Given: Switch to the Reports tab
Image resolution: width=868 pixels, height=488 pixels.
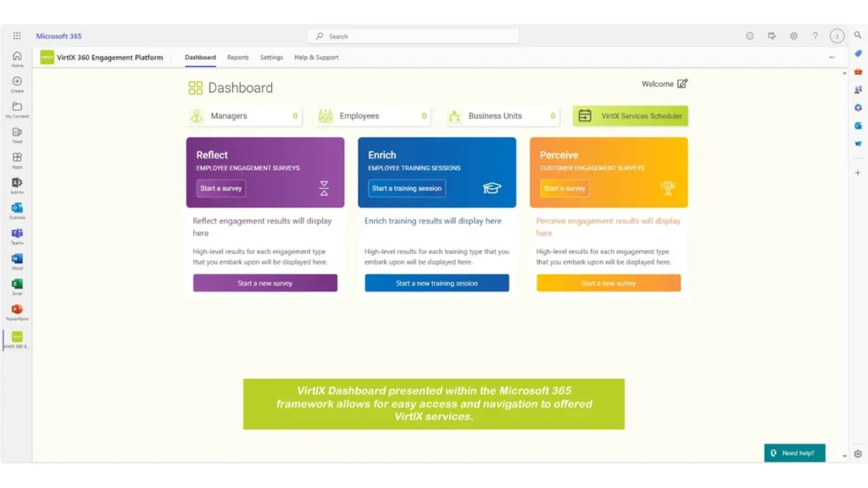Looking at the screenshot, I should click(237, 57).
